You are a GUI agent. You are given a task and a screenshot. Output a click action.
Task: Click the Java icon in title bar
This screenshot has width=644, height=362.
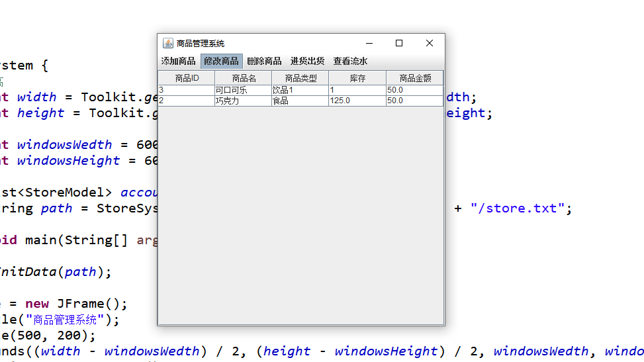168,43
